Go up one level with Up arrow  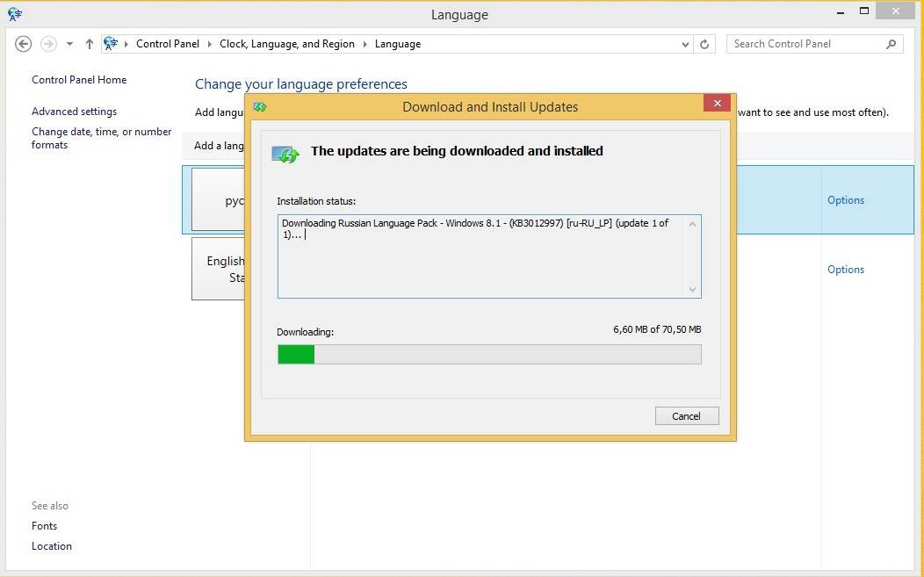pyautogui.click(x=90, y=44)
